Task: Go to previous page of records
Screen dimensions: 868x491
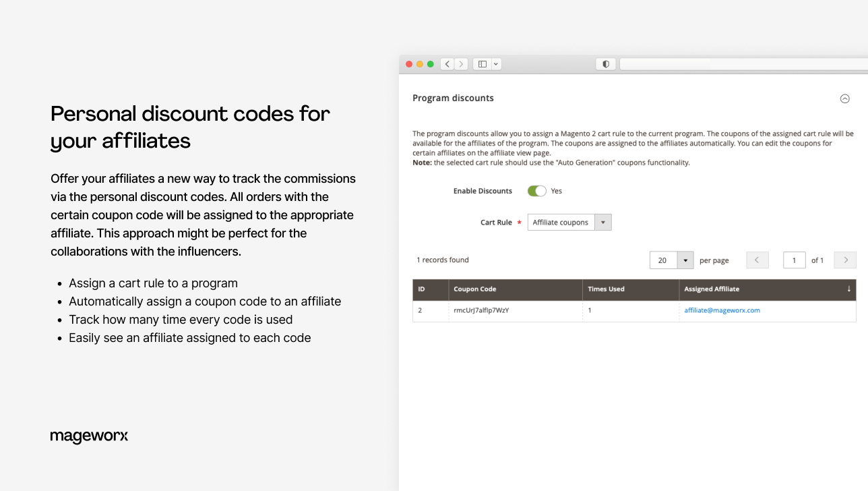Action: point(757,260)
